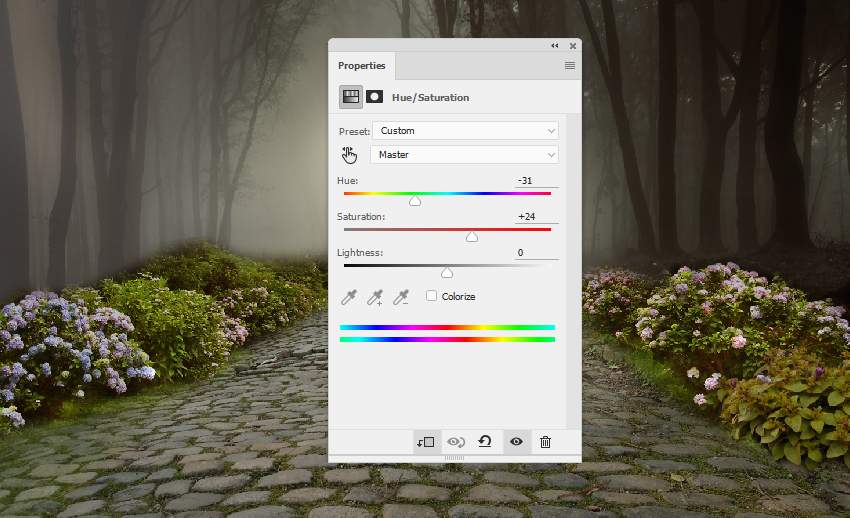Delete the adjustment layer with trash icon

pyautogui.click(x=545, y=442)
